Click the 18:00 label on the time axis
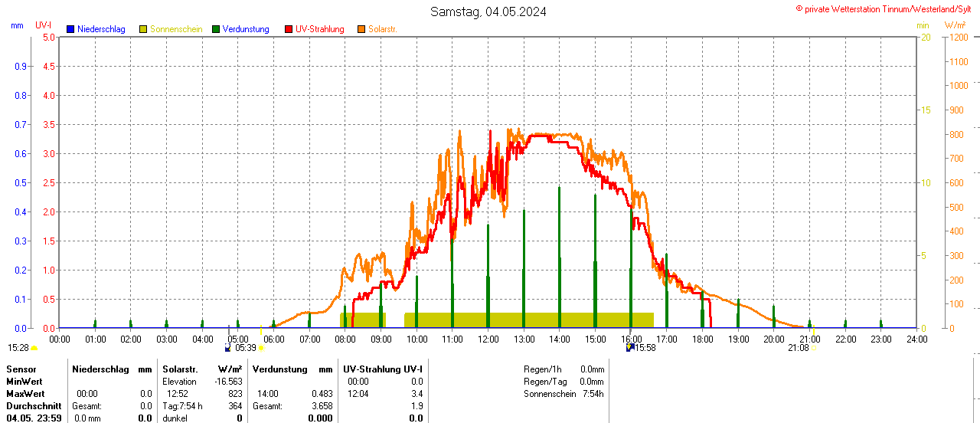The width and height of the screenshot is (980, 423). point(703,339)
